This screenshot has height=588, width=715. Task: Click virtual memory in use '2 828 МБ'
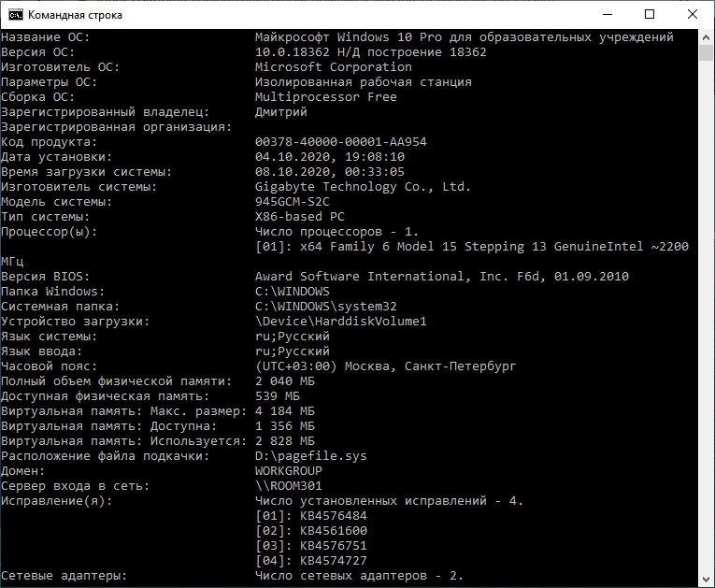[285, 441]
